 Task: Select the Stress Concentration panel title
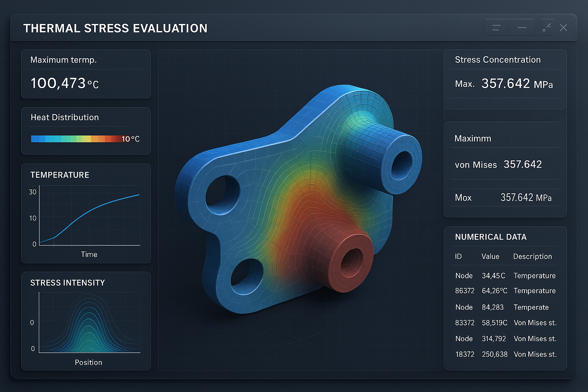pos(497,60)
